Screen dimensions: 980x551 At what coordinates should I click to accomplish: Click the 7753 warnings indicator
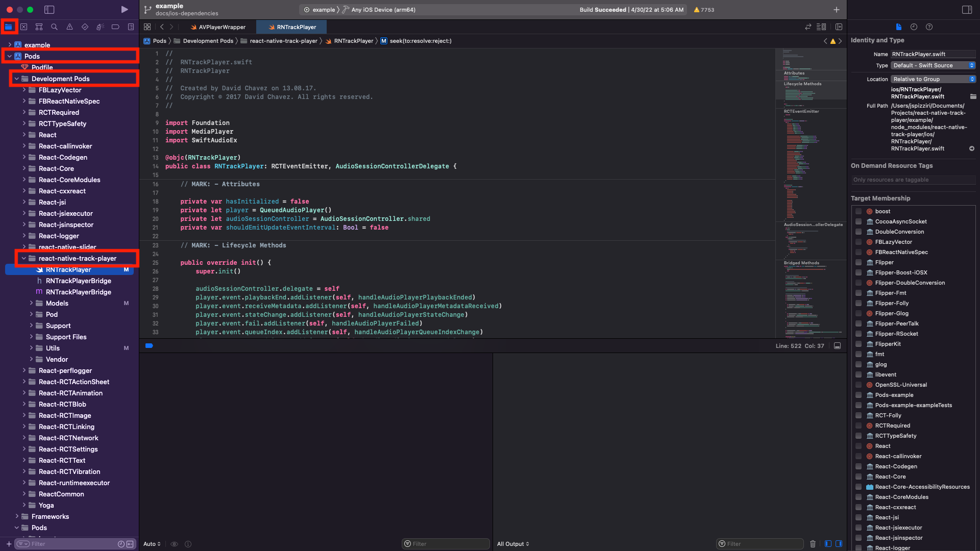coord(704,10)
